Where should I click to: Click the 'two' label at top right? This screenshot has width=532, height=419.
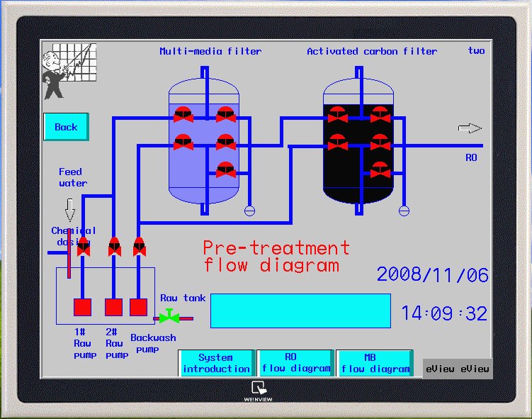pos(476,50)
